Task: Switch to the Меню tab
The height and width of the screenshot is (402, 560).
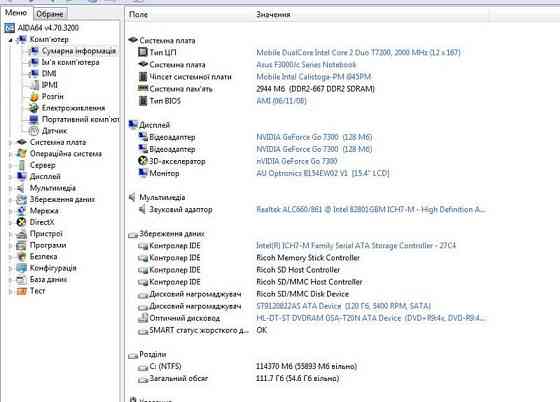Action: click(x=16, y=13)
